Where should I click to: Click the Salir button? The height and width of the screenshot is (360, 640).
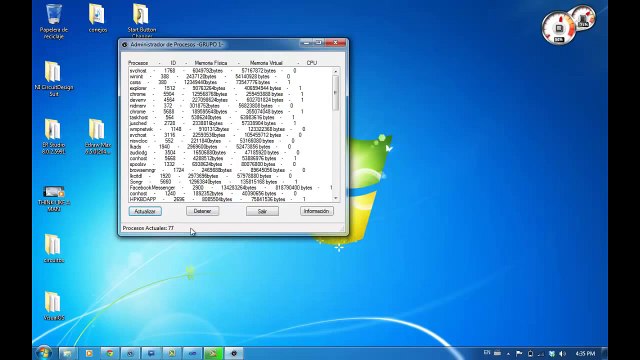262,211
